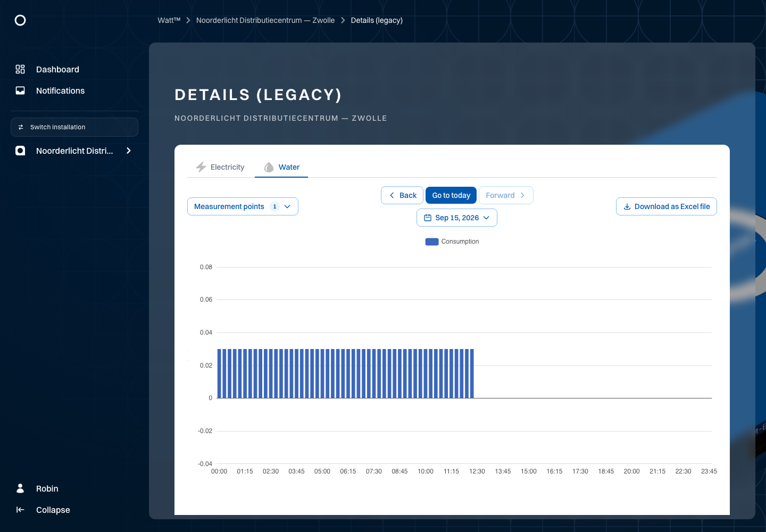The image size is (766, 532).
Task: Click the right chevron on Forward button
Action: pyautogui.click(x=522, y=195)
